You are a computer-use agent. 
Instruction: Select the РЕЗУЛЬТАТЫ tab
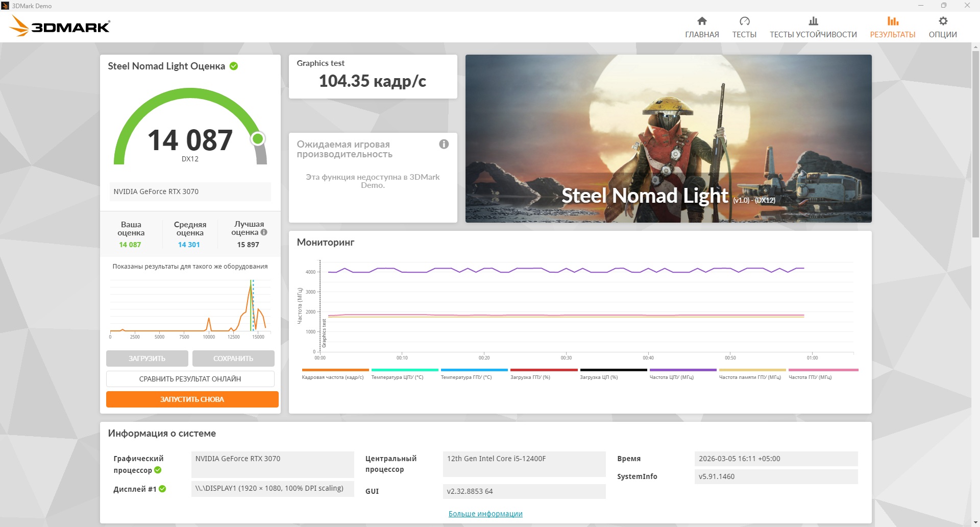pyautogui.click(x=892, y=27)
